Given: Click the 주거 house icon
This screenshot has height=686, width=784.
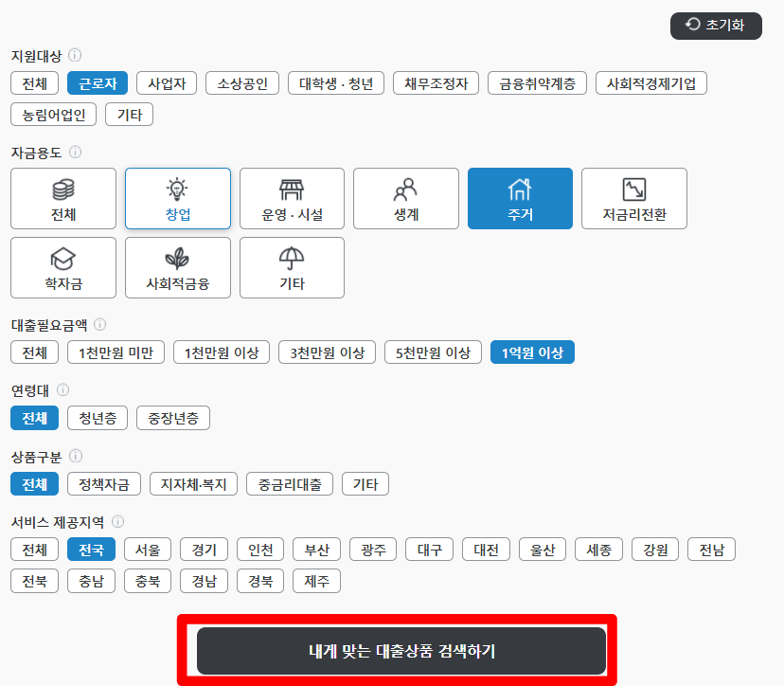Looking at the screenshot, I should (x=520, y=188).
